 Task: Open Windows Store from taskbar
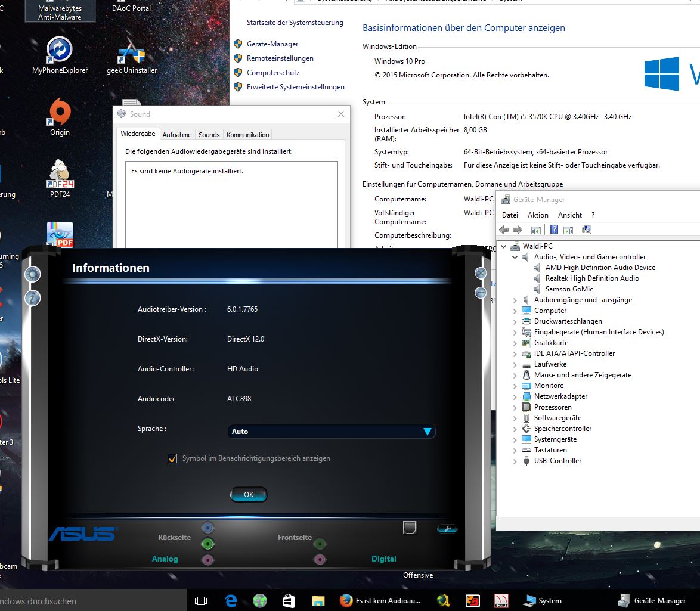[x=289, y=601]
